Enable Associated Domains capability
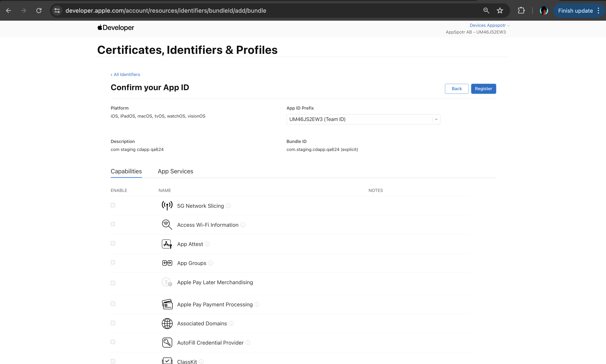Screen dimensions: 606x364 [x=113, y=323]
